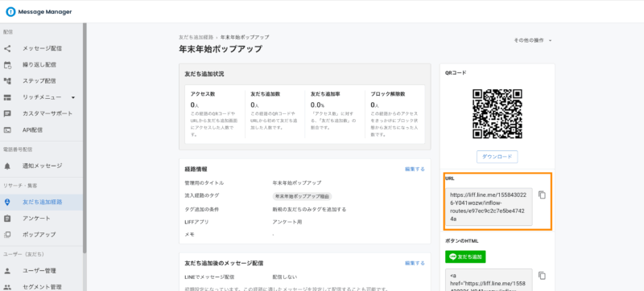Open 通知メッセージ in the sidebar
Viewport: 644px width, 291px height.
coord(43,166)
